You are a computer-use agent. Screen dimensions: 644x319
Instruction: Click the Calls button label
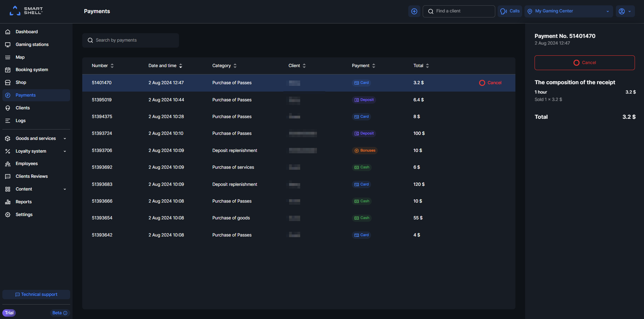click(514, 11)
